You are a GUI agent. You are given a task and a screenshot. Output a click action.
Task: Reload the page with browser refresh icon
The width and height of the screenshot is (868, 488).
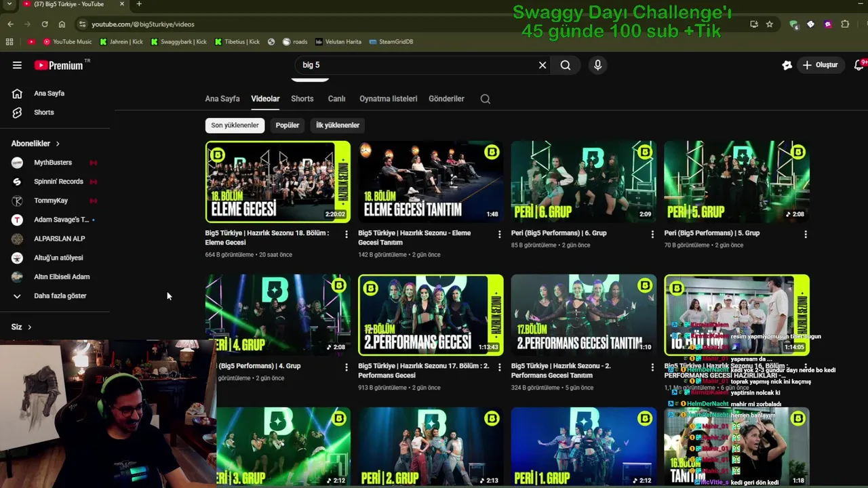point(45,24)
